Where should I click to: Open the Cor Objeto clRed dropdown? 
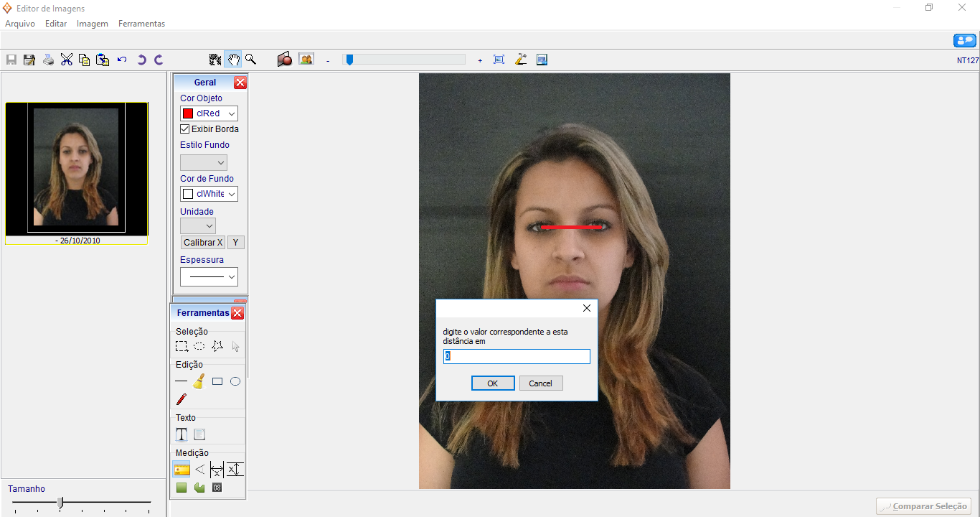point(209,113)
